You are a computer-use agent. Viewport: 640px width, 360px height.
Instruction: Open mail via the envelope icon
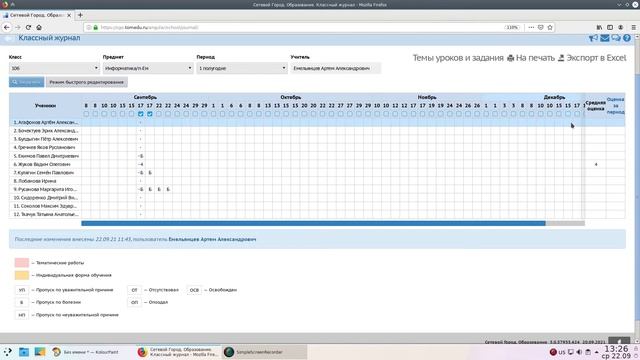604,38
